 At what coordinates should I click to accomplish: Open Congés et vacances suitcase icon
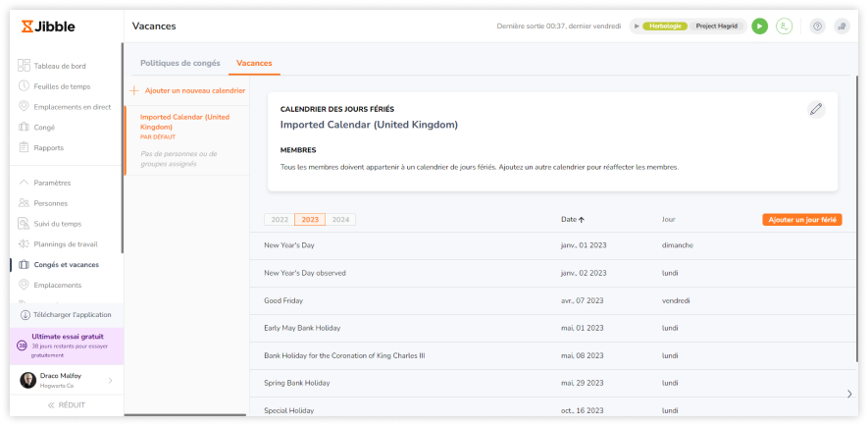24,264
